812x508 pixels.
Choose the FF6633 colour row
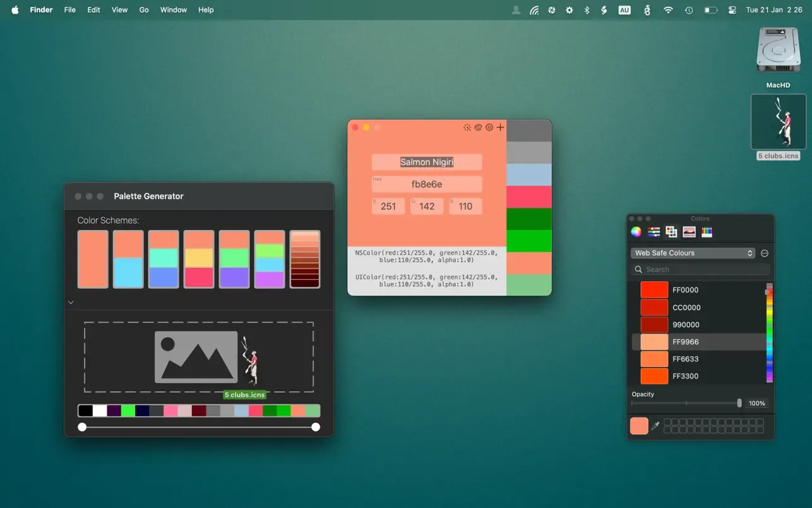coord(698,359)
